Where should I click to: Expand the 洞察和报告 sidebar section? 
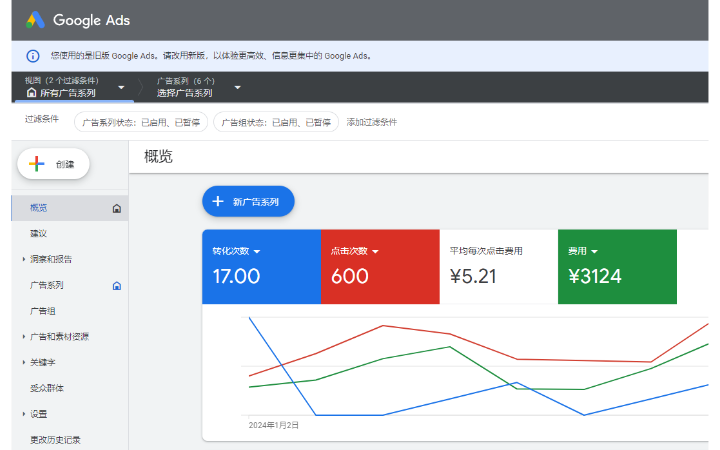23,259
